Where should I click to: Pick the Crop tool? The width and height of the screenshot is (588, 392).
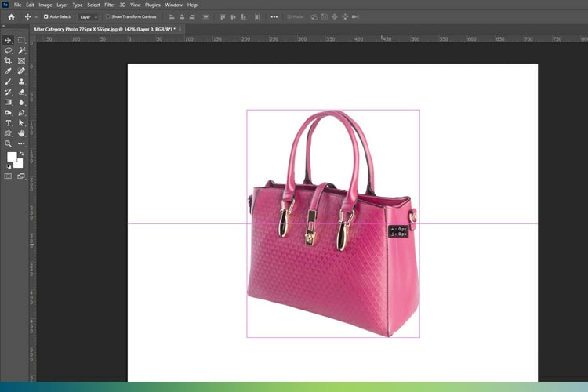click(9, 60)
